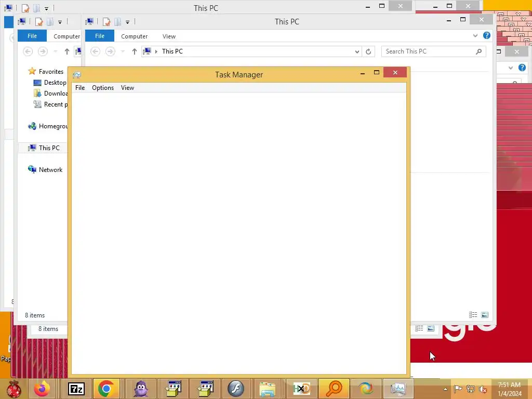Select Homegroup in the navigation pane
This screenshot has height=399, width=532.
tap(54, 126)
